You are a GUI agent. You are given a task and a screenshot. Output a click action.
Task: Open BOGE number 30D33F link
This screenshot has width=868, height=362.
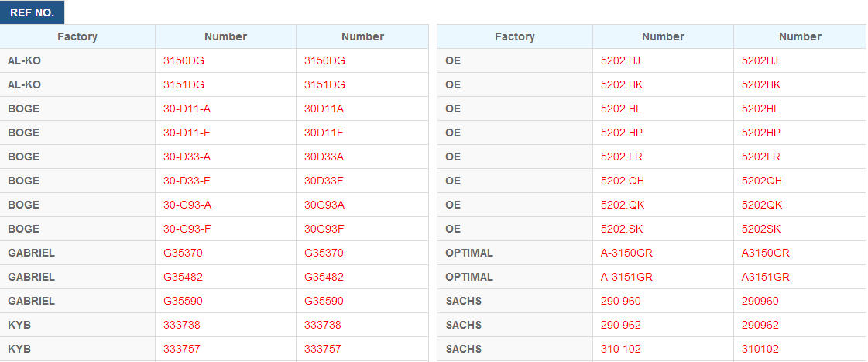pos(324,181)
